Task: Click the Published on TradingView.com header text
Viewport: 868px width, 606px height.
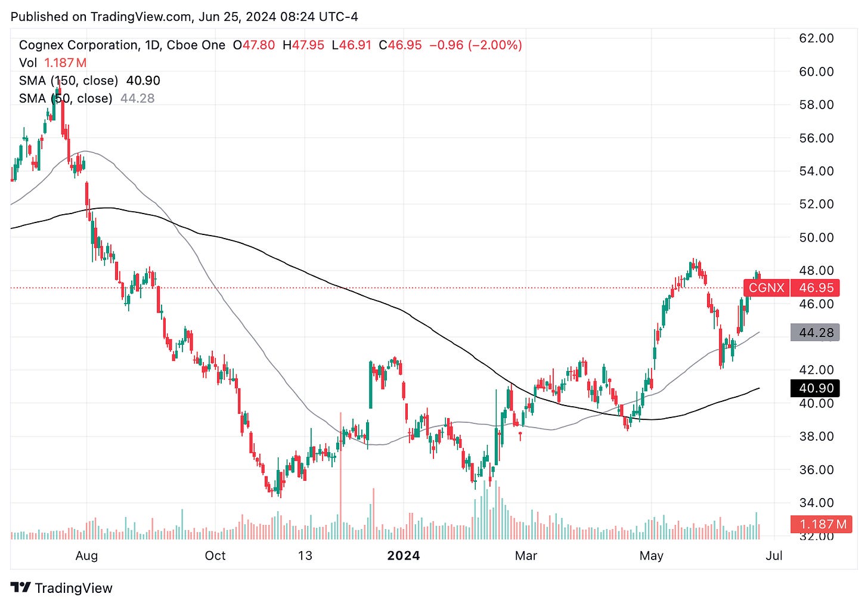Action: coord(184,17)
